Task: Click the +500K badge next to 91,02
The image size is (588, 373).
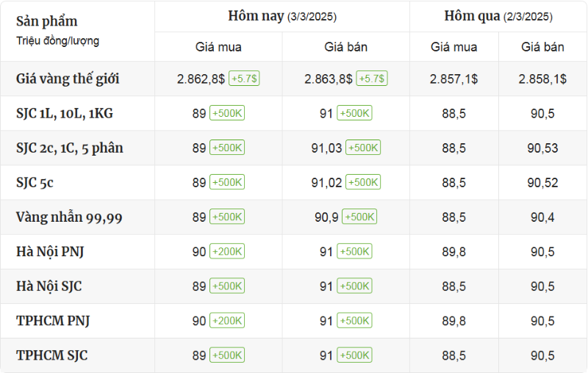Action: [x=363, y=183]
